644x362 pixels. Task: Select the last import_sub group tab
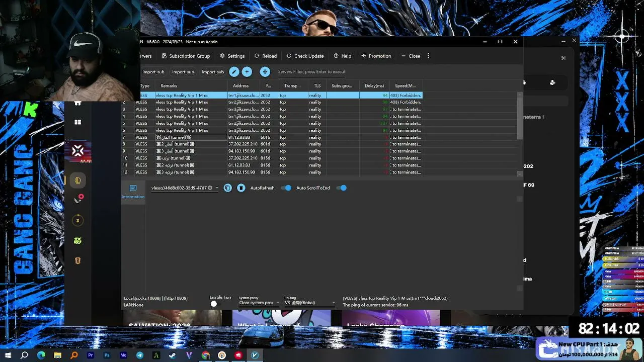(213, 72)
